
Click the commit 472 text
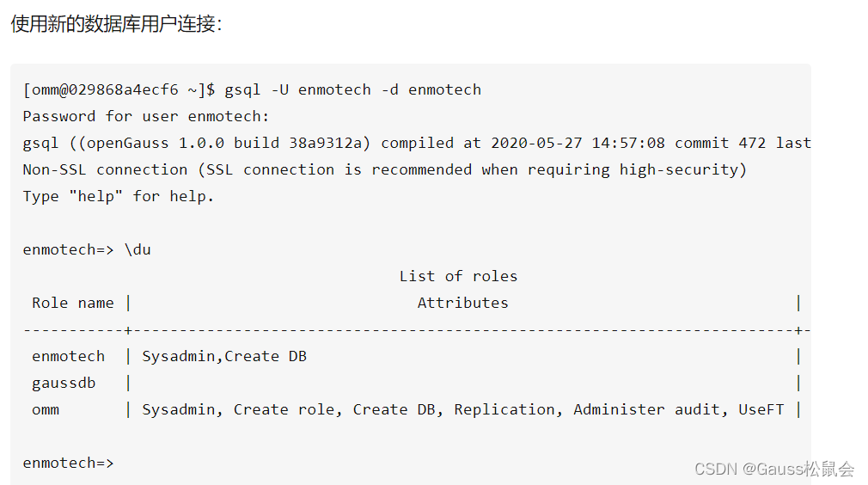[x=719, y=143]
